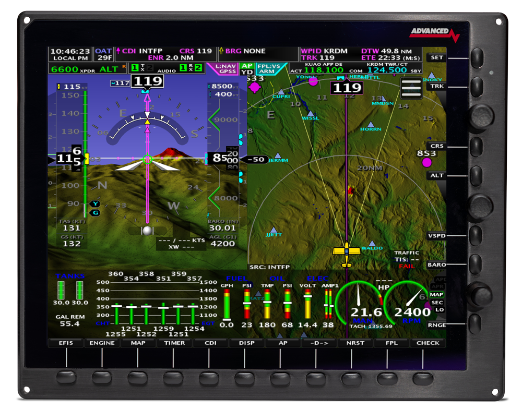This screenshot has height=420, width=522.
Task: Open the ENGINE page softkey
Action: (102, 343)
